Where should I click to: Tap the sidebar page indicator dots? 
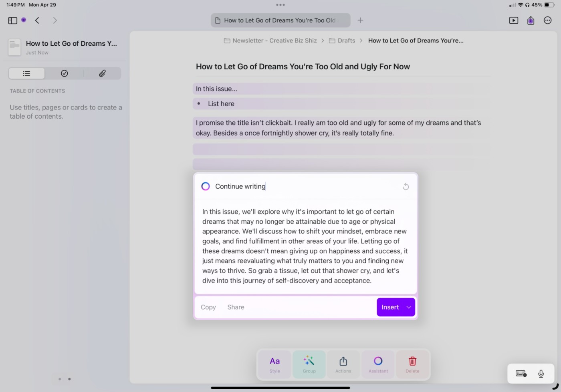coord(65,379)
